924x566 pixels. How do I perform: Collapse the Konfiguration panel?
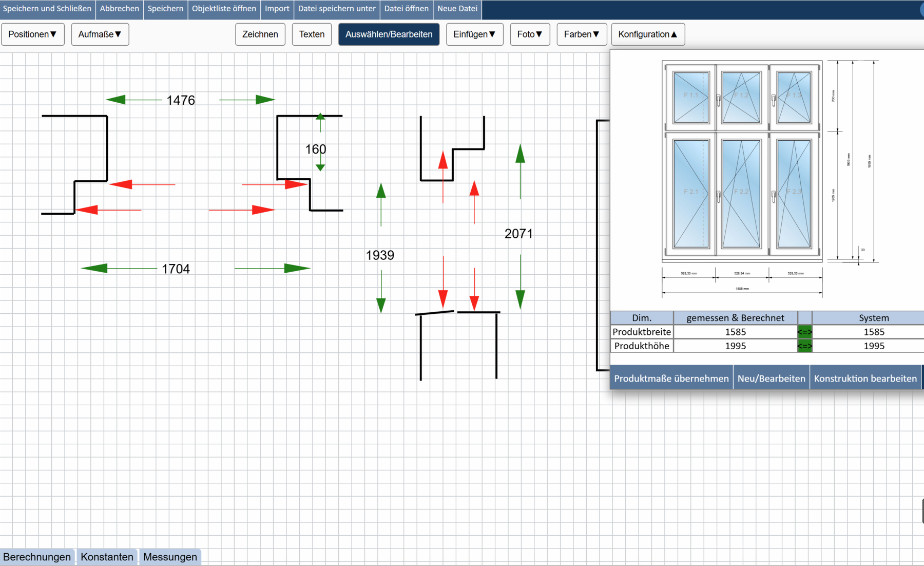point(648,34)
